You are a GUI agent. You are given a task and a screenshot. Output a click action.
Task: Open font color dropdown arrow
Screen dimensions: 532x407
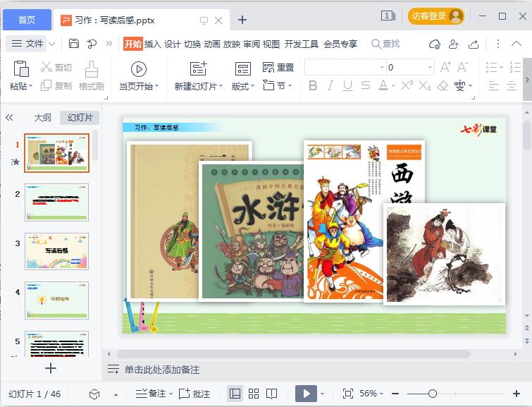tap(394, 85)
